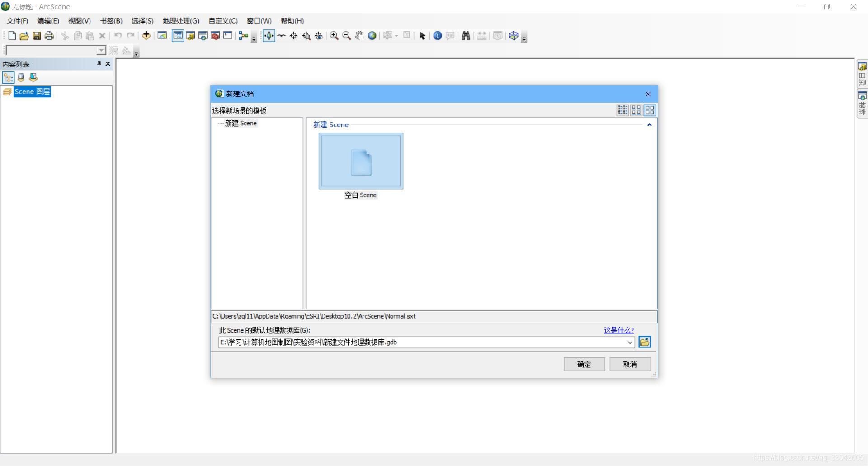Close the 新建文档 dialog
The height and width of the screenshot is (466, 868).
tap(648, 94)
